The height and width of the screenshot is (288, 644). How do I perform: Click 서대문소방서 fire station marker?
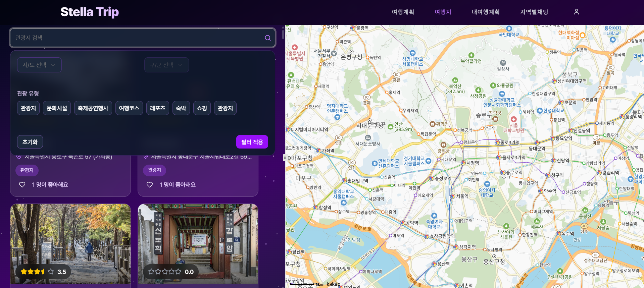coord(368,138)
